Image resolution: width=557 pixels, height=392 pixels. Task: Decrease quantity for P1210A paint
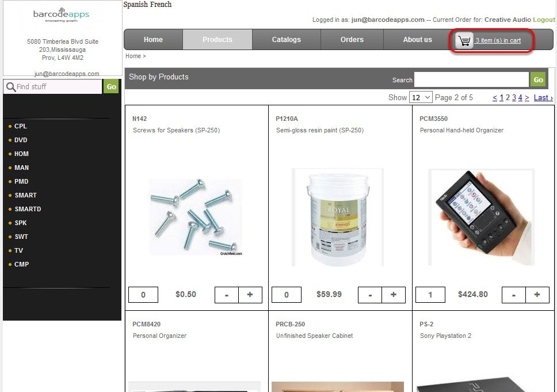(370, 295)
